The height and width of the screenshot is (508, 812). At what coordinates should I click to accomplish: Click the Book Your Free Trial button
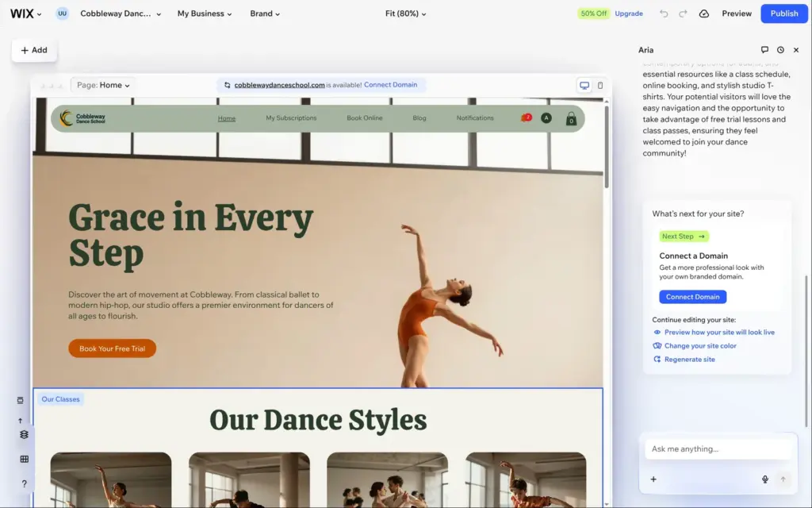112,348
